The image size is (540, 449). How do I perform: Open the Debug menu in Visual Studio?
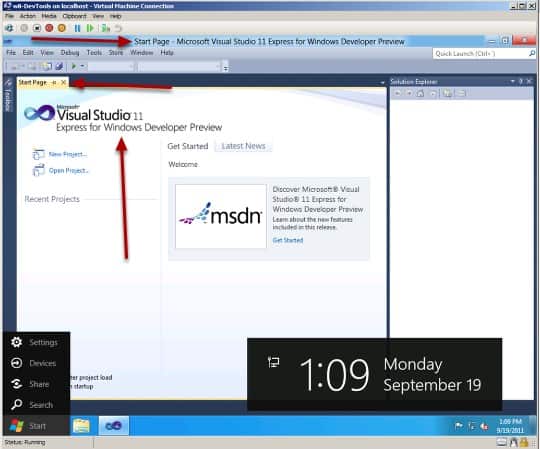tap(70, 52)
